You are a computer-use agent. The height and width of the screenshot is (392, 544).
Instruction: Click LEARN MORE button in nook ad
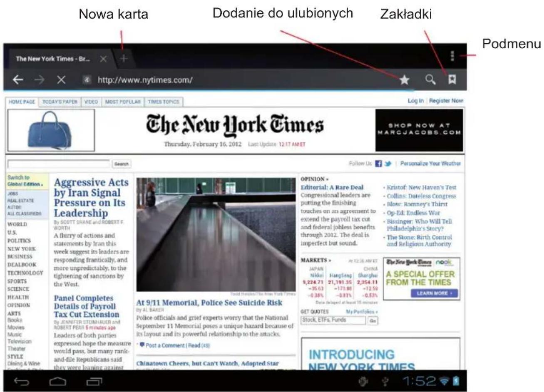[x=434, y=293]
